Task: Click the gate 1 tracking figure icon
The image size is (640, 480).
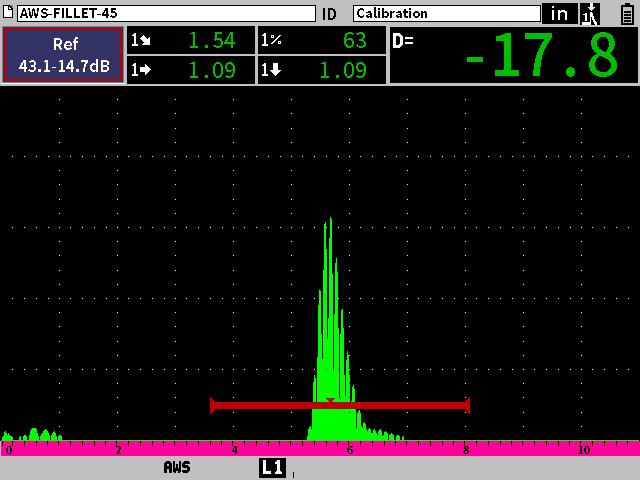Action: tap(590, 14)
